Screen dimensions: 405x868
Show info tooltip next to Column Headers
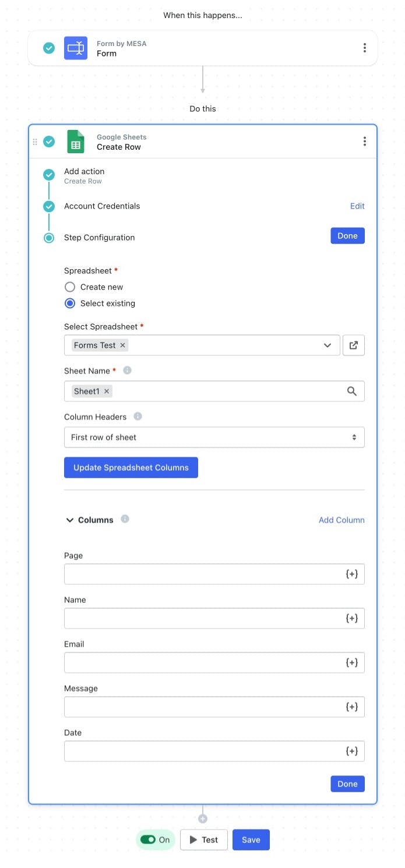click(138, 417)
